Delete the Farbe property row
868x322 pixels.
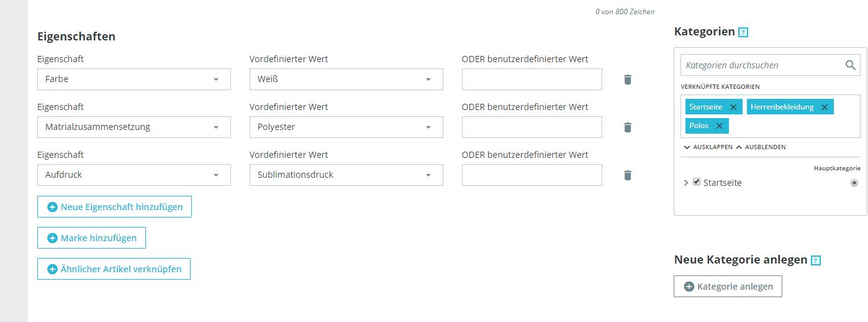(628, 80)
